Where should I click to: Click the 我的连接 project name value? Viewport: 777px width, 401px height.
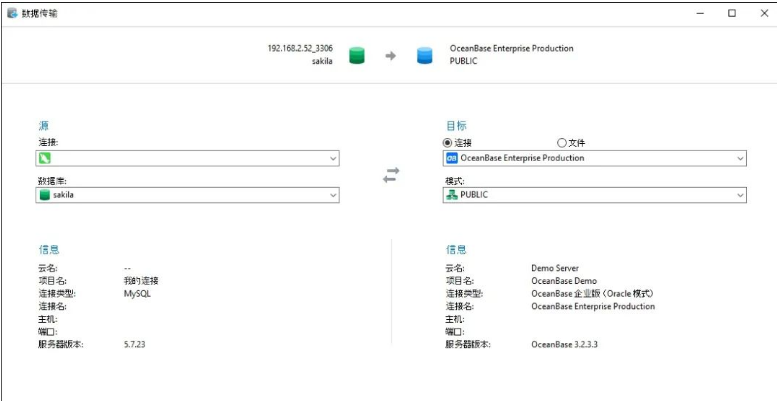[141, 281]
